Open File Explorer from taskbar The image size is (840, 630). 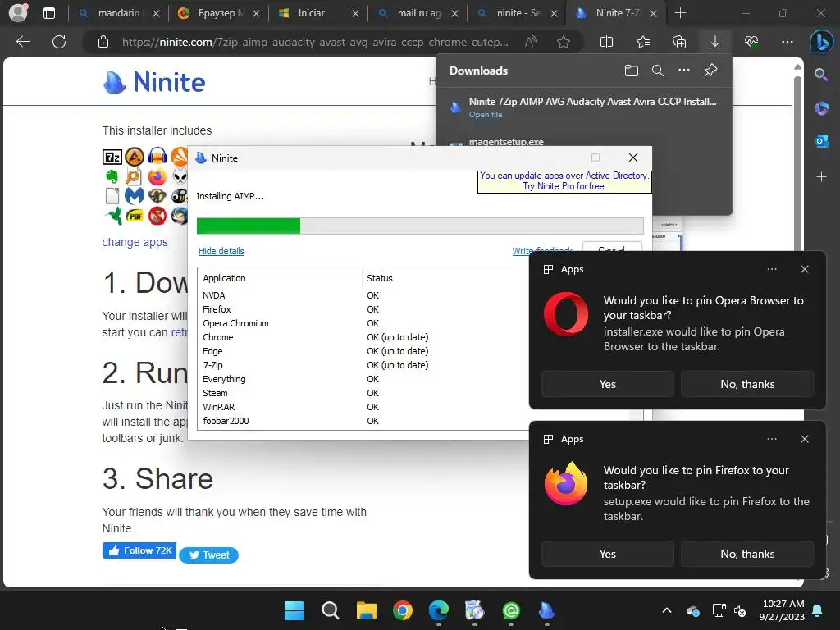pos(367,610)
